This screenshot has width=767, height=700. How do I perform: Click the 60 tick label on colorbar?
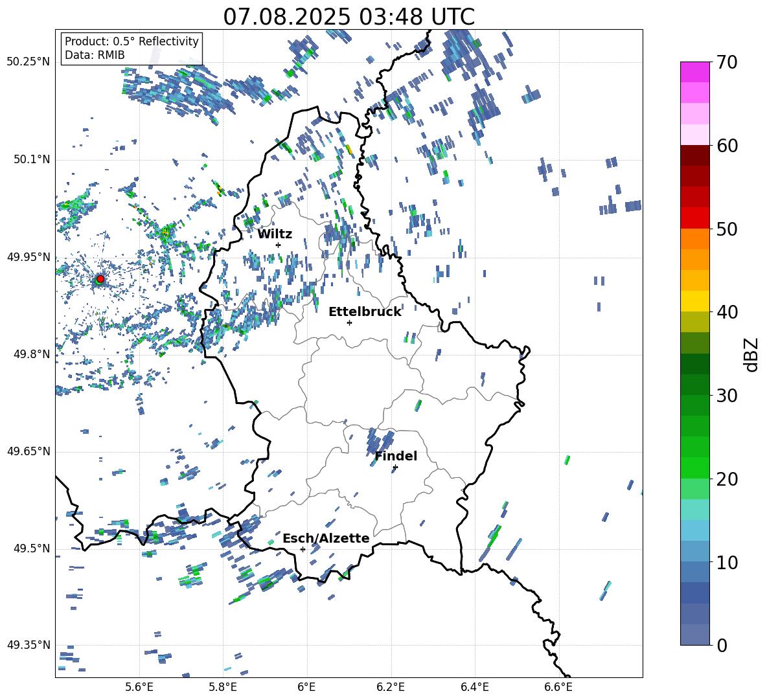[x=726, y=146]
